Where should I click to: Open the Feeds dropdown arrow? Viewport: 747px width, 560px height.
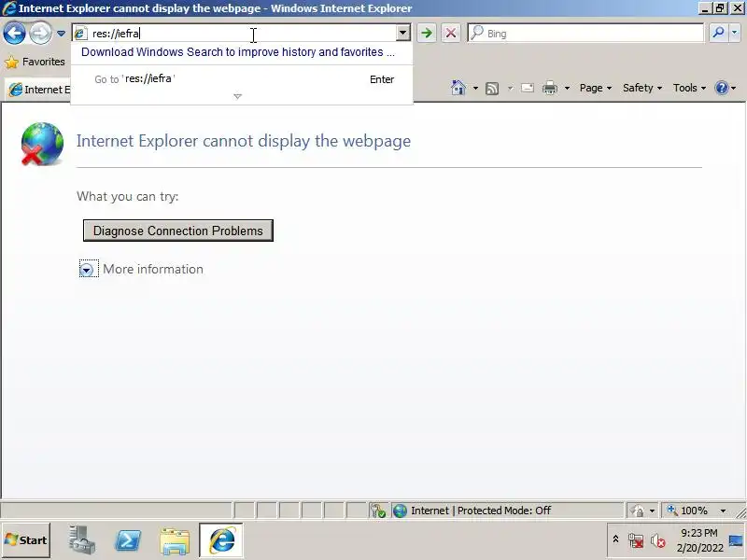(510, 89)
